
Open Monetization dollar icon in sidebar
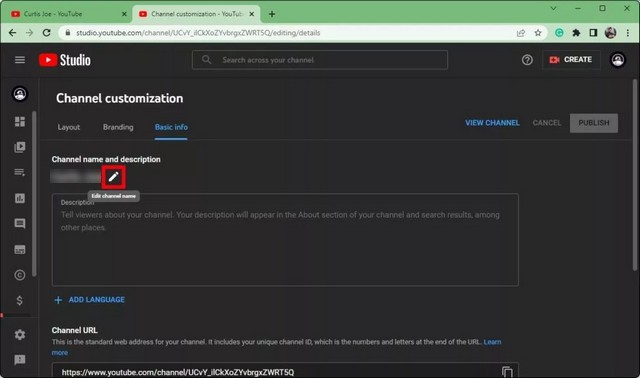pos(20,301)
